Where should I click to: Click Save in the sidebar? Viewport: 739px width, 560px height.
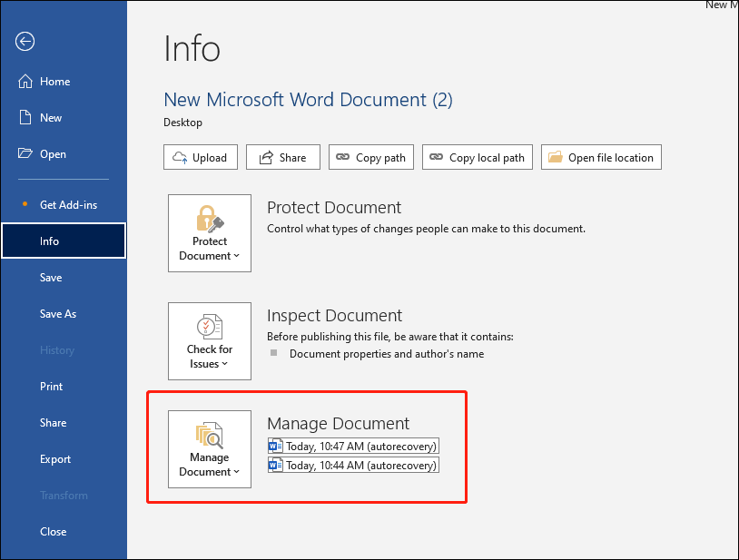coord(64,278)
